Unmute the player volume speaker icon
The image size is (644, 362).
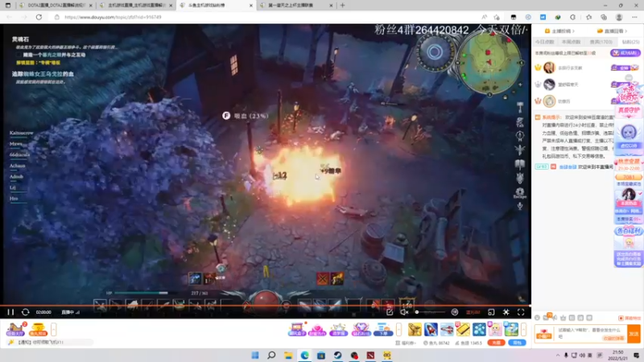point(404,312)
